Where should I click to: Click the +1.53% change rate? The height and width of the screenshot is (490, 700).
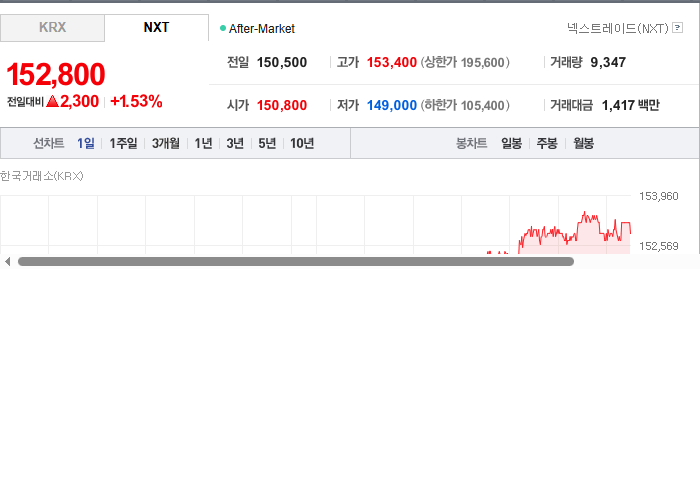tap(136, 101)
